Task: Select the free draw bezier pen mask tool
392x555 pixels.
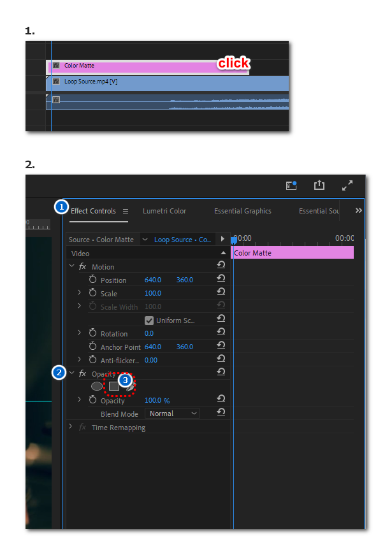Action: click(x=131, y=387)
